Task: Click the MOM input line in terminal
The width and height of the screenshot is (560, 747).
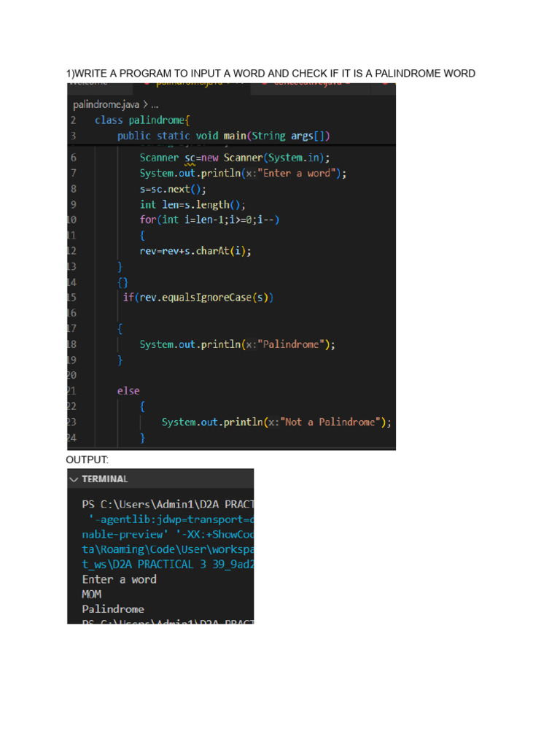Action: [92, 595]
